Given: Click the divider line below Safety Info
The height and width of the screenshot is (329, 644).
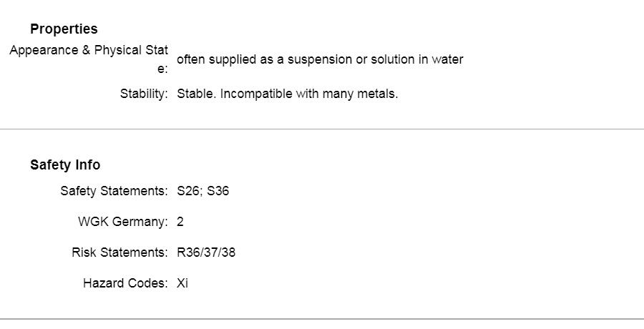Looking at the screenshot, I should coord(322,319).
